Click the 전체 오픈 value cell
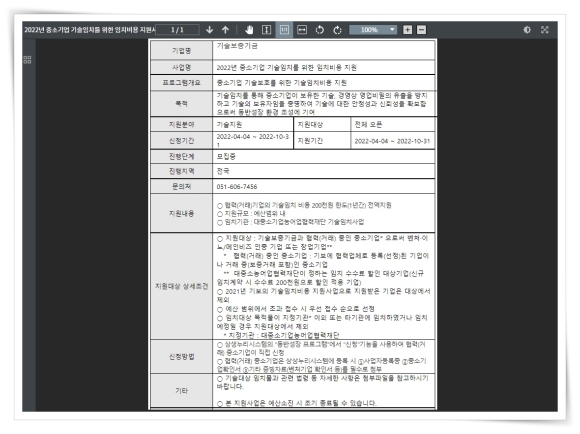Image resolution: width=580 pixels, height=434 pixels. (392, 125)
